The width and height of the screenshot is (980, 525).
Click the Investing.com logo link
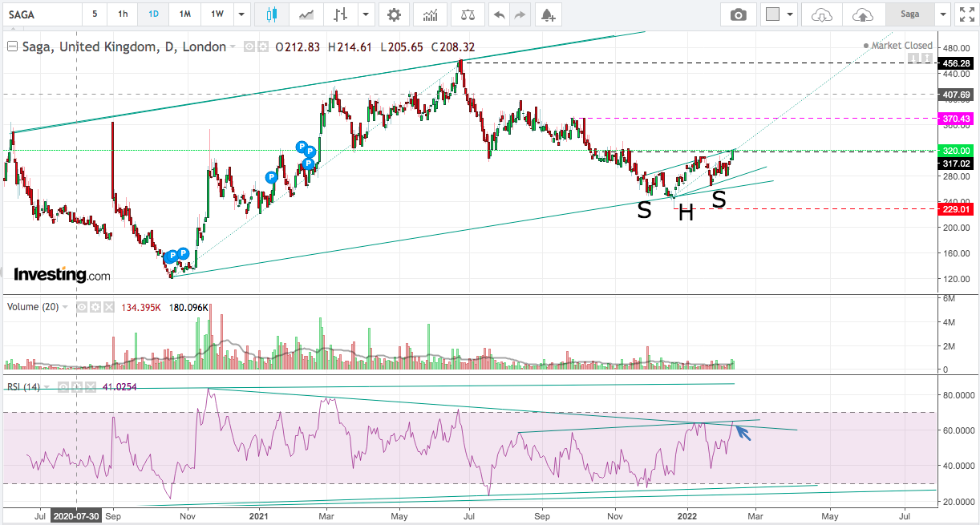pos(62,274)
